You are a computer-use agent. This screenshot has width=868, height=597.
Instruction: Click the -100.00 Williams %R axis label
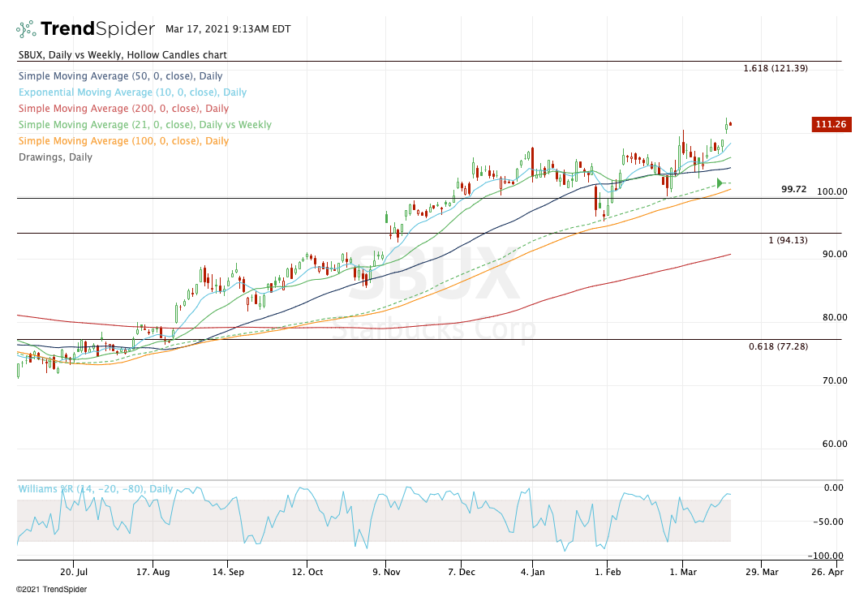tap(825, 556)
